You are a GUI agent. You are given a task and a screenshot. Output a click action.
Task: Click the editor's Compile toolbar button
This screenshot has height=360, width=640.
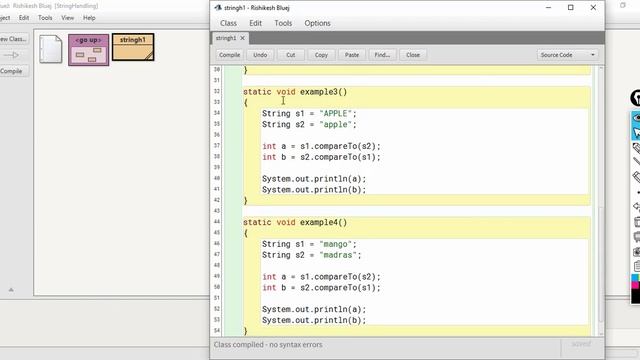tap(229, 55)
